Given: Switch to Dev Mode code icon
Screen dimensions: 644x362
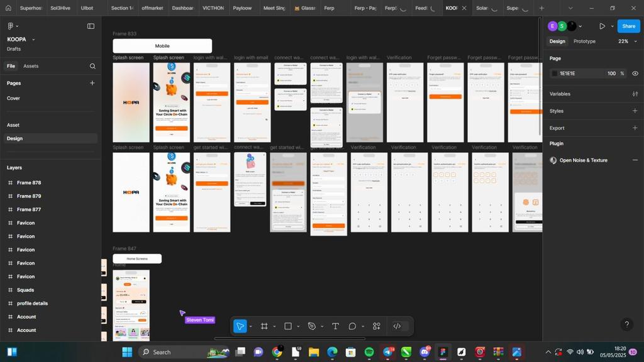Looking at the screenshot, I should (397, 326).
